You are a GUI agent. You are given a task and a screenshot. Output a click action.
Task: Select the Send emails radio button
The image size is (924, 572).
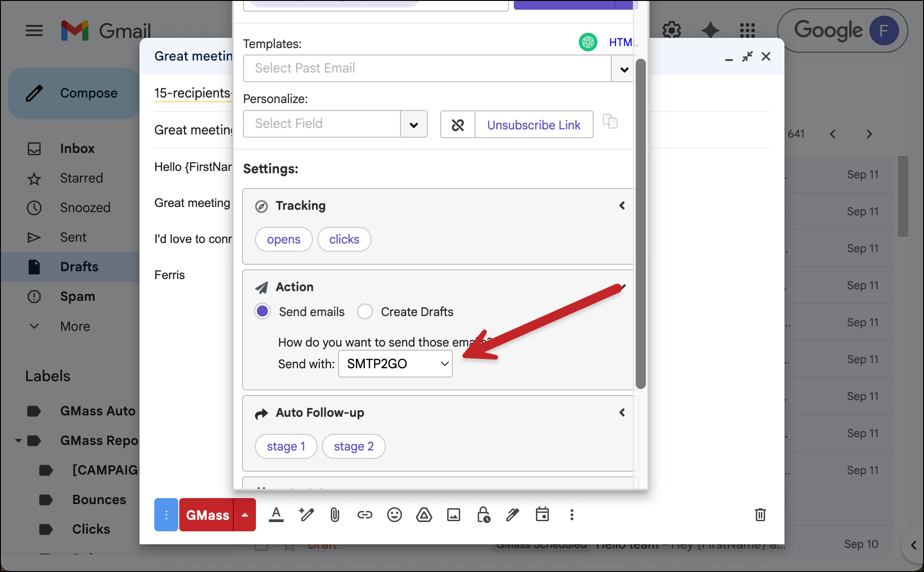click(262, 311)
